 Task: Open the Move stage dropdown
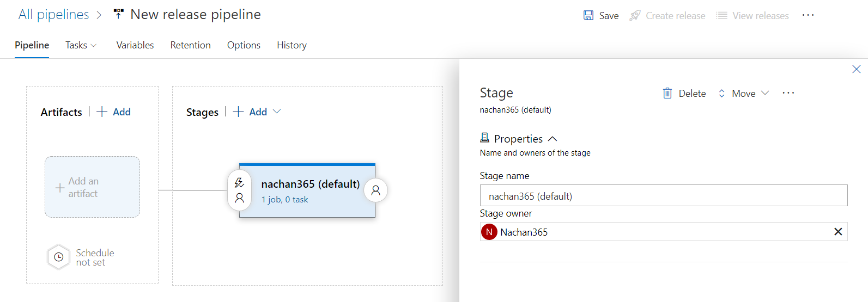[x=744, y=94]
